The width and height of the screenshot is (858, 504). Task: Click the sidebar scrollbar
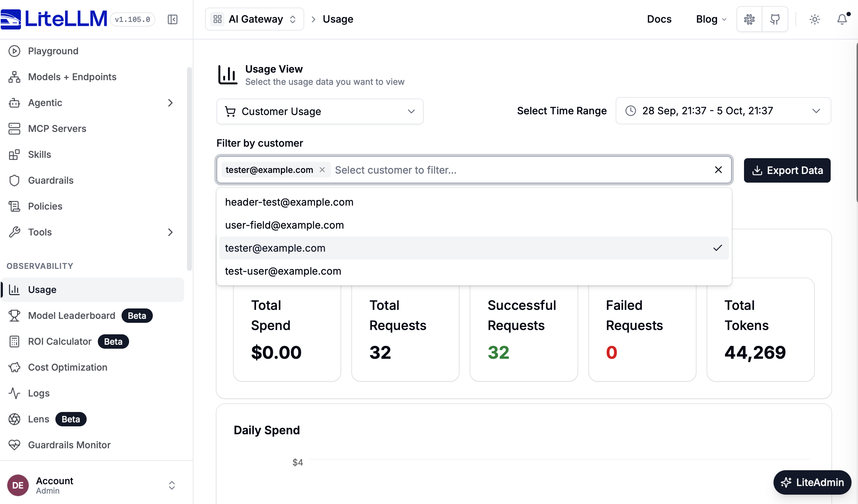pyautogui.click(x=190, y=169)
